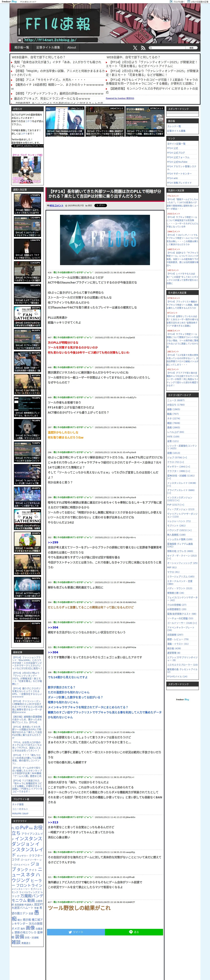The height and width of the screenshot is (980, 210).
Task: Open the About nav menu
Action: tap(72, 48)
